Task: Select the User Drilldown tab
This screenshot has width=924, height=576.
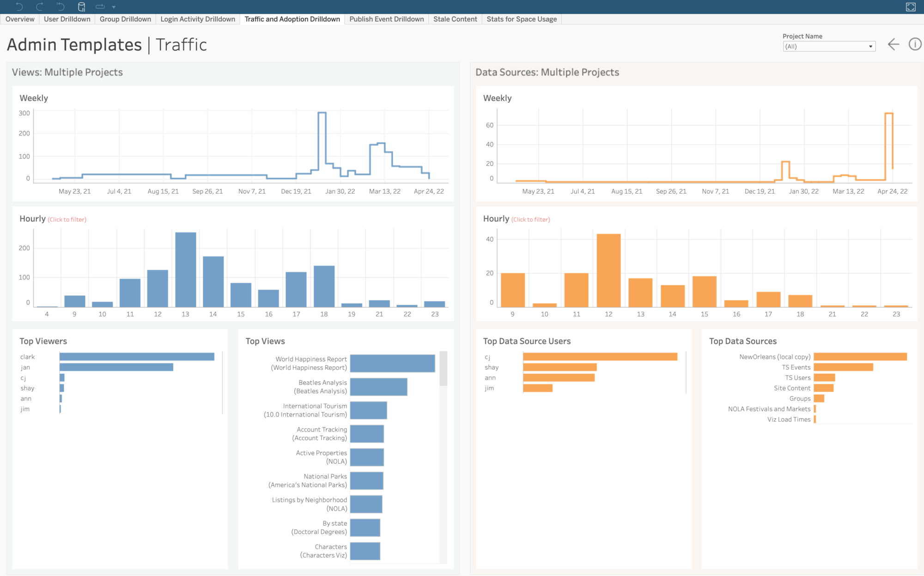Action: (66, 18)
